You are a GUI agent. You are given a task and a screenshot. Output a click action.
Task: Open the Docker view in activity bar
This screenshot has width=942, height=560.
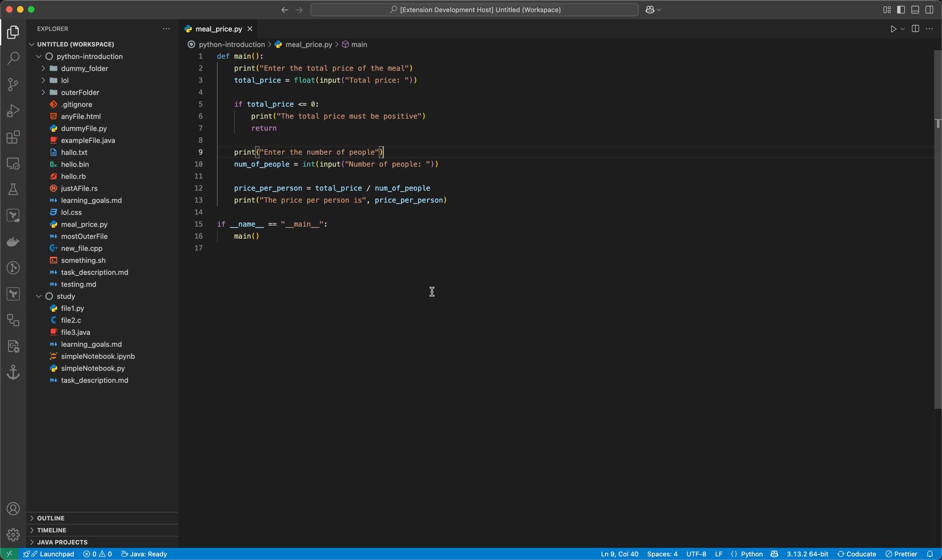(13, 242)
